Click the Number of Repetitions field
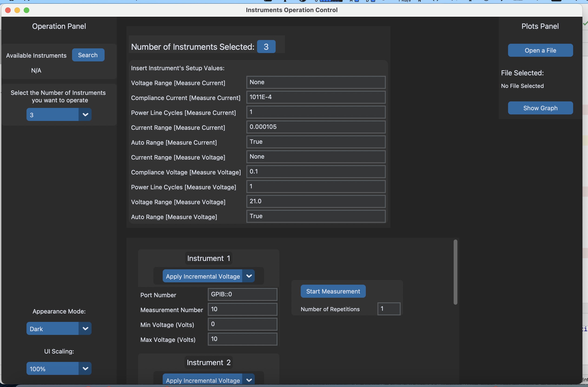 (x=389, y=309)
